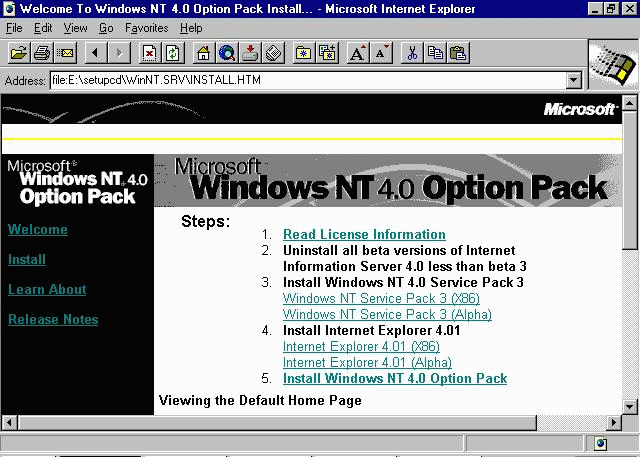Screen dimensions: 640x457
Task: Go back with the Back arrow
Action: point(96,53)
